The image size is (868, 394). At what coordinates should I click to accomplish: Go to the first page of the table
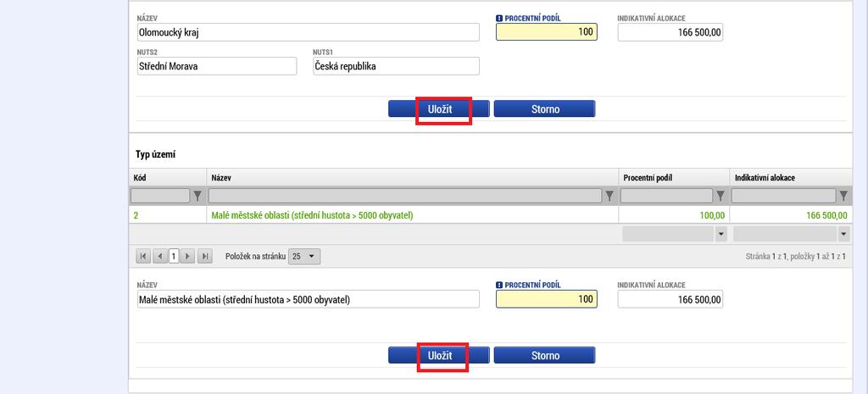pos(143,256)
